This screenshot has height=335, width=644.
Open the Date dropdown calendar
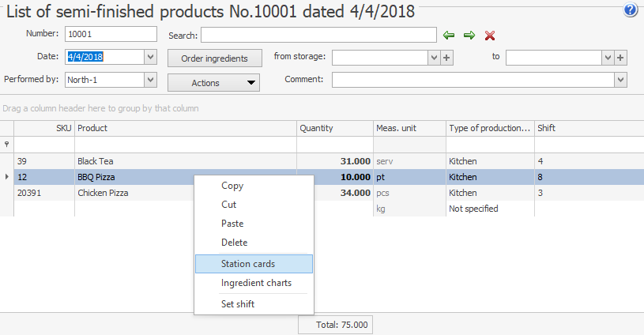pyautogui.click(x=150, y=57)
